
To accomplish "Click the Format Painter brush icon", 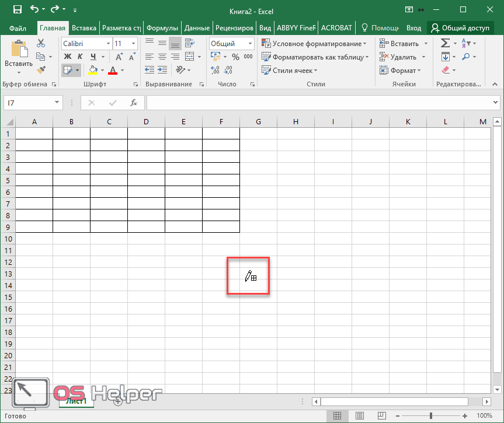I will pos(41,70).
